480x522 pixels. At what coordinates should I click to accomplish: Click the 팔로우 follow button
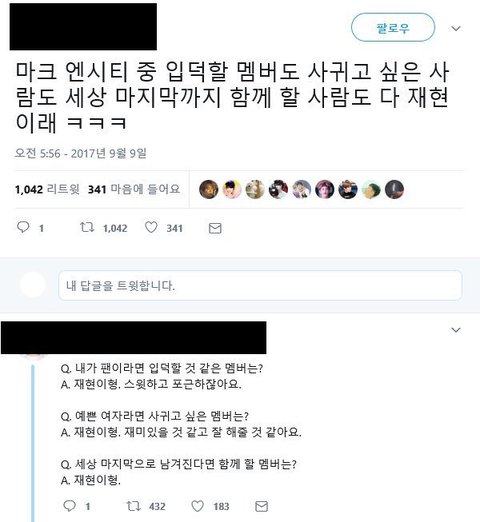coord(393,28)
